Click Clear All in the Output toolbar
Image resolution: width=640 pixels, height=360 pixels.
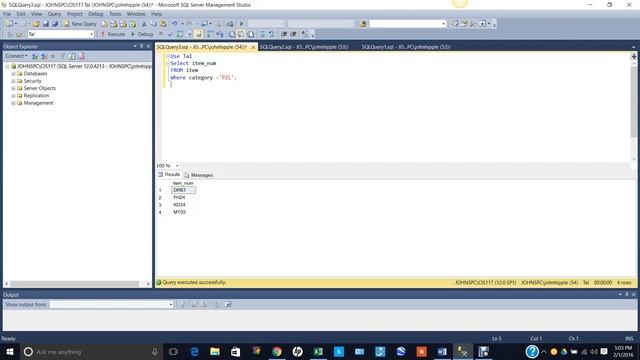(x=216, y=304)
